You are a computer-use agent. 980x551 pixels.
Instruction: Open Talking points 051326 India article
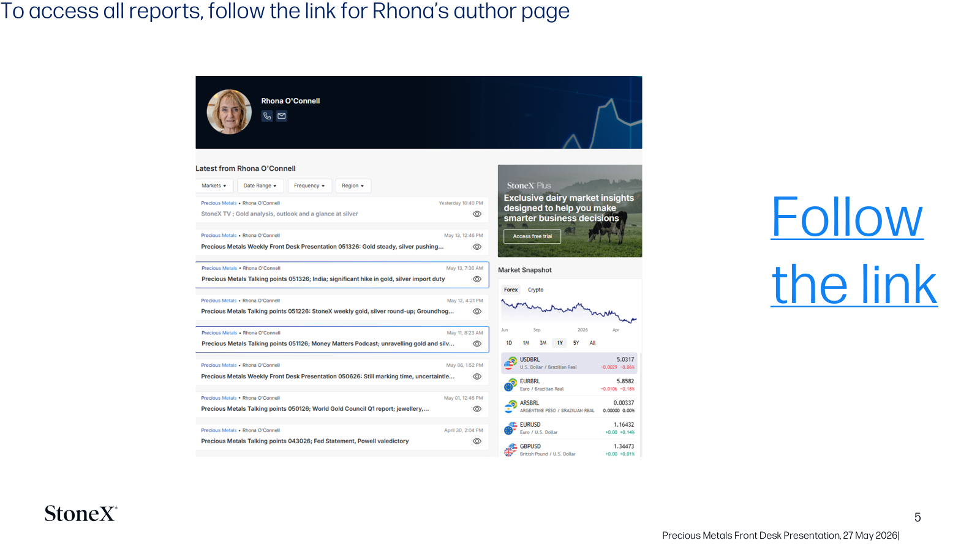coord(323,279)
